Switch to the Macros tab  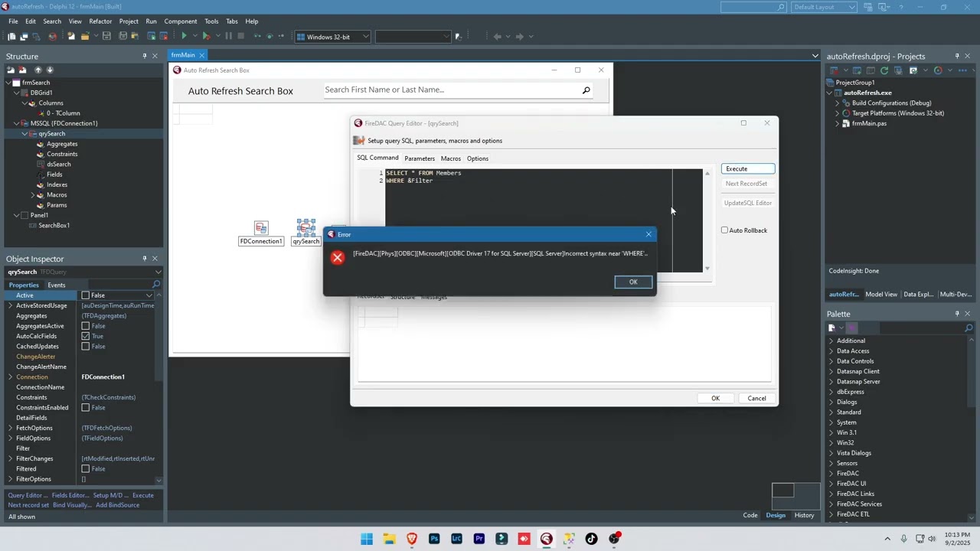450,158
